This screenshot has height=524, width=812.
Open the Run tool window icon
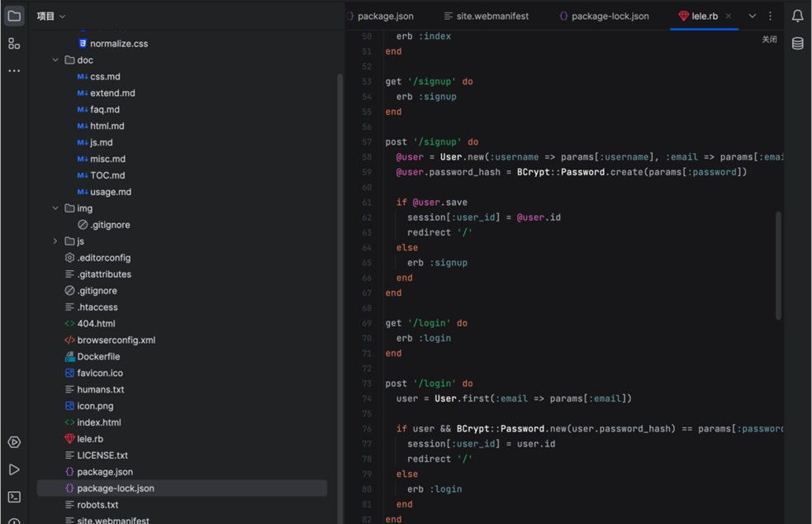[x=14, y=469]
